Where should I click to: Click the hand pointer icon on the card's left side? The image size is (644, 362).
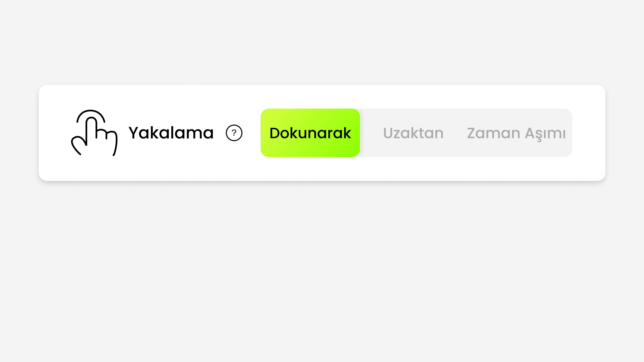click(x=94, y=133)
